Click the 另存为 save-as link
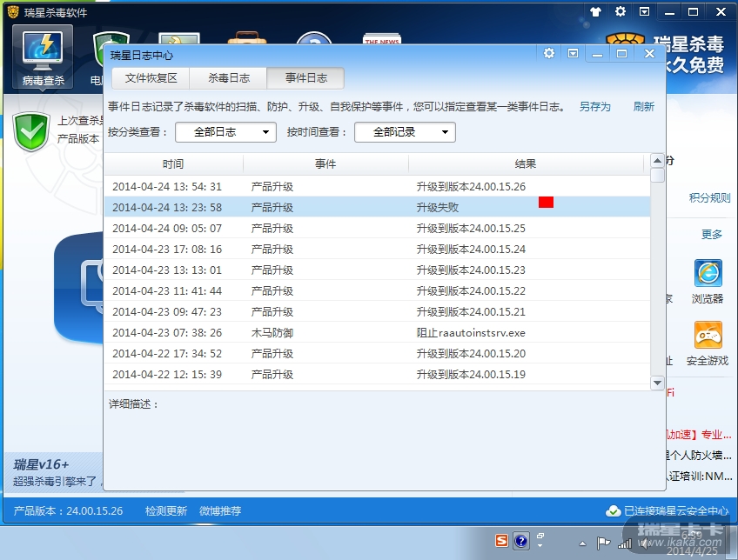 [595, 107]
